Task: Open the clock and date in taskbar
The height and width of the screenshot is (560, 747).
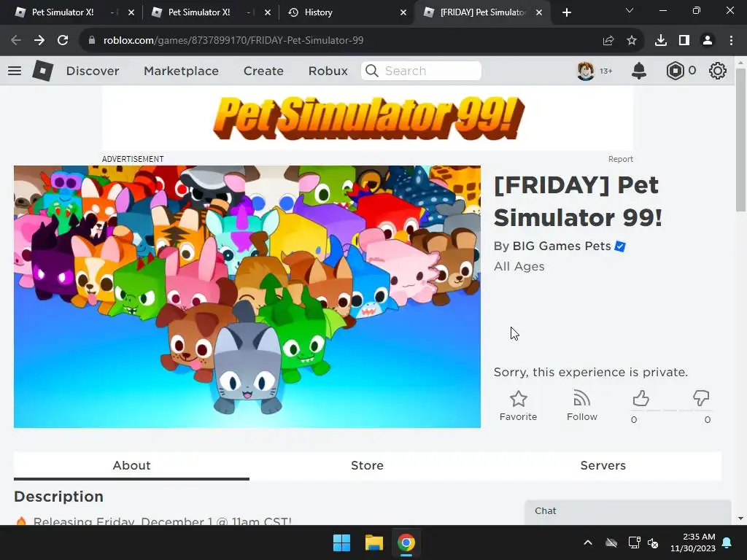Action: pos(693,542)
